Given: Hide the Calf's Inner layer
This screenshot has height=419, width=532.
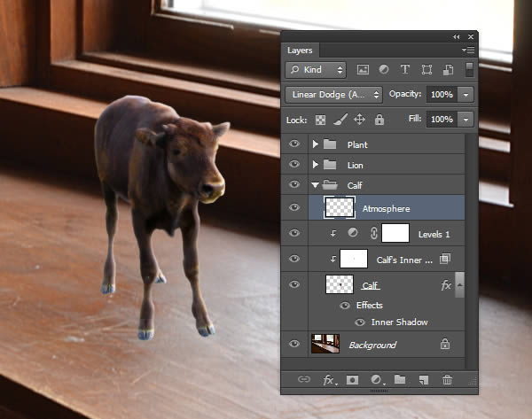Looking at the screenshot, I should coord(294,259).
